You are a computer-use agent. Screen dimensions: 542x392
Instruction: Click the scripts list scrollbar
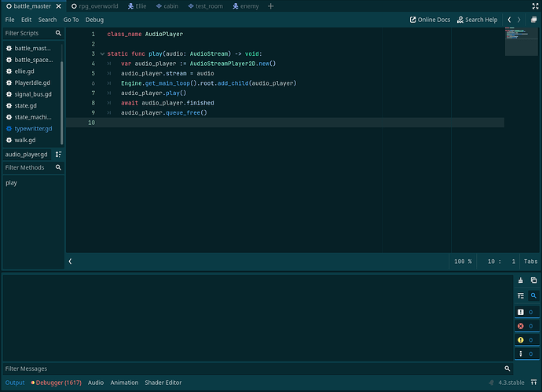62,103
